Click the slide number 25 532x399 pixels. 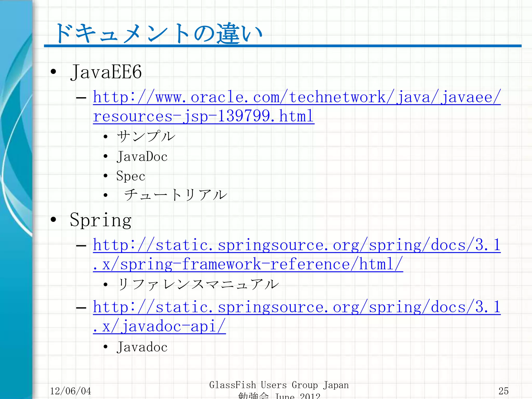503,391
